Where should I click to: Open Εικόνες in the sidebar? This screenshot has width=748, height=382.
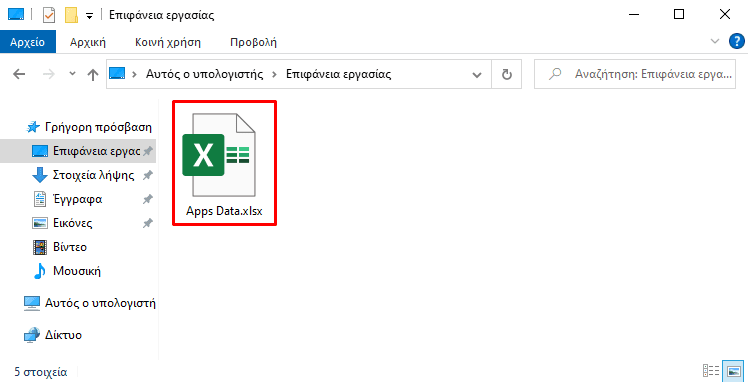pyautogui.click(x=62, y=223)
